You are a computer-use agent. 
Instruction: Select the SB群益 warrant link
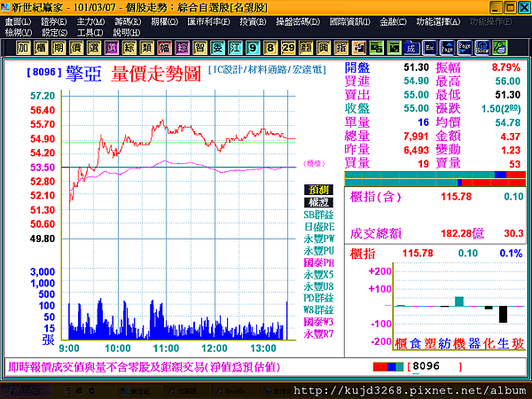[318, 215]
